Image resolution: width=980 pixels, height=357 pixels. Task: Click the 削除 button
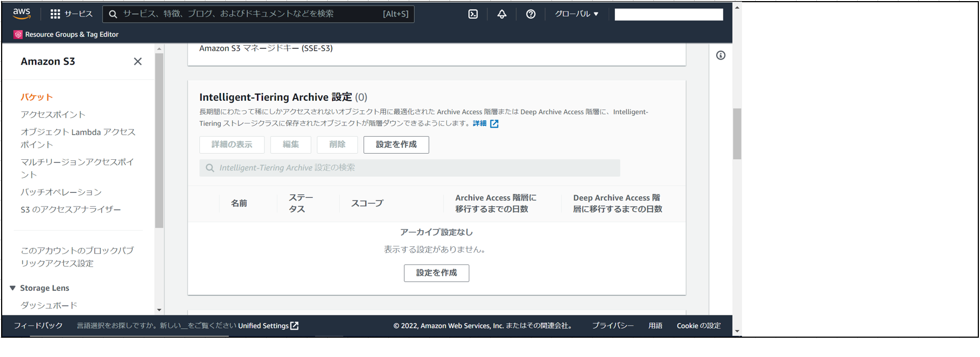pos(337,144)
